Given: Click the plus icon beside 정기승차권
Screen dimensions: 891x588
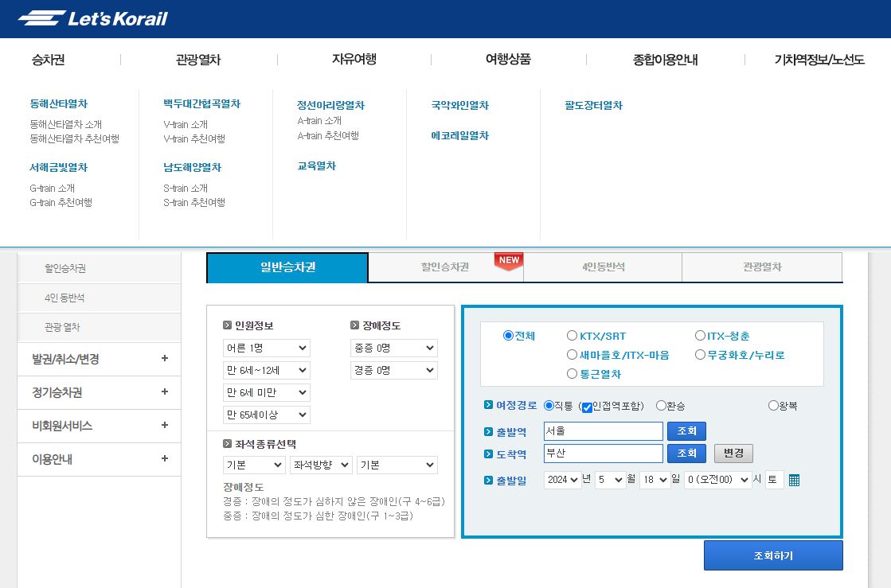Looking at the screenshot, I should tap(164, 391).
